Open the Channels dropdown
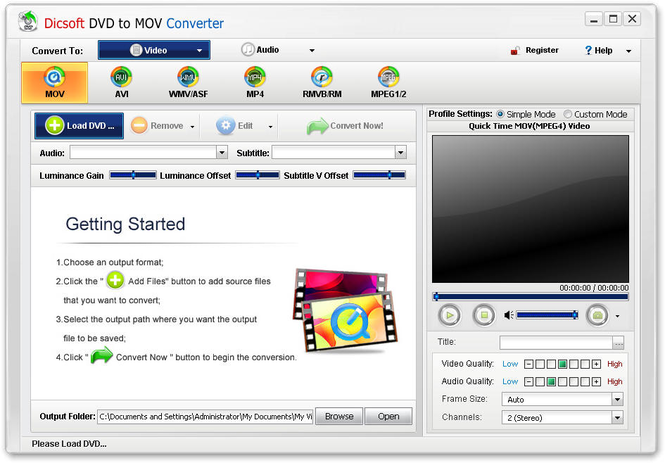Image resolution: width=665 pixels, height=463 pixels. (x=562, y=418)
